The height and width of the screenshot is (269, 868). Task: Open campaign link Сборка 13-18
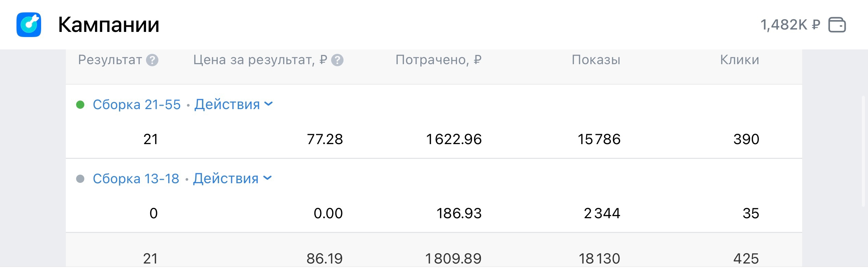(136, 179)
